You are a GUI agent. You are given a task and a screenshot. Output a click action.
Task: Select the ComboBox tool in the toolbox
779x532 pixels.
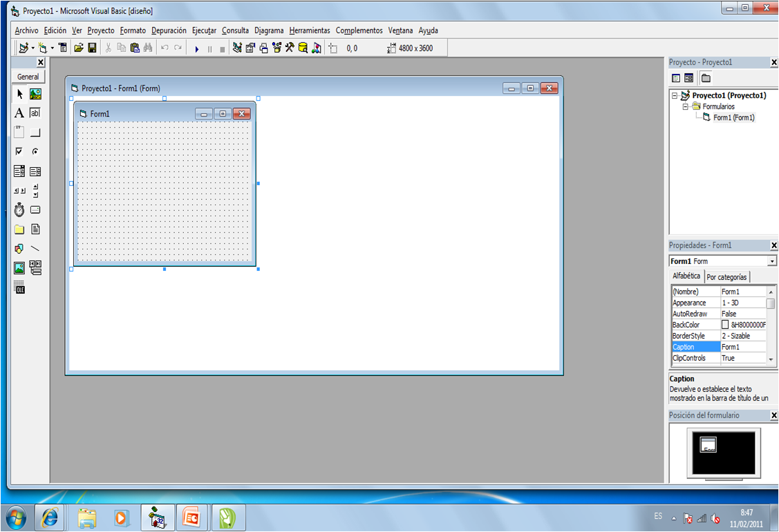click(19, 170)
